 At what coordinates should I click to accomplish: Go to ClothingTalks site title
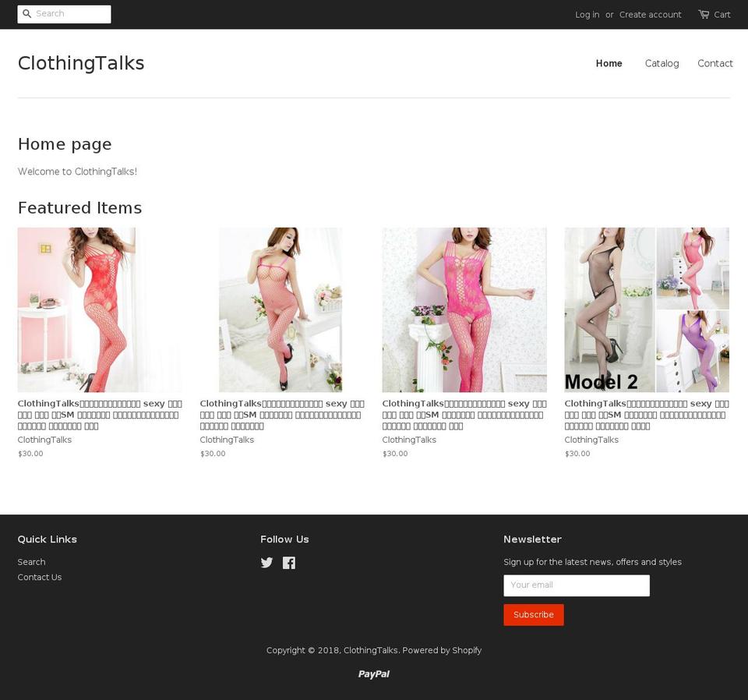tap(81, 63)
